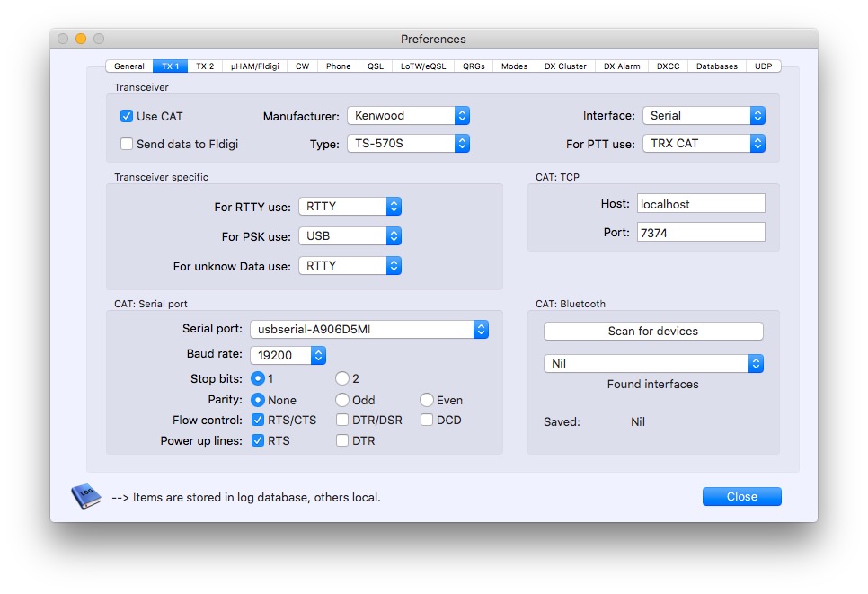This screenshot has height=594, width=868.
Task: Open the Manufacturer dropdown showing Kenwood
Action: [x=409, y=116]
